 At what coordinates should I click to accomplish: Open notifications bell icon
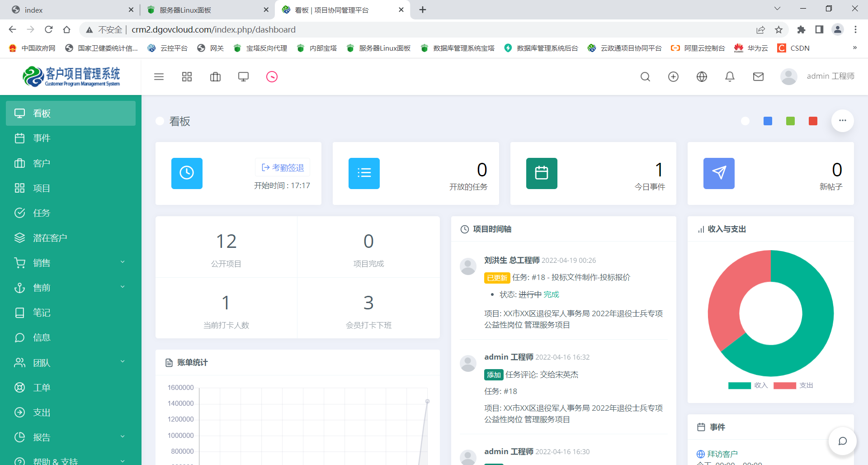pyautogui.click(x=730, y=77)
